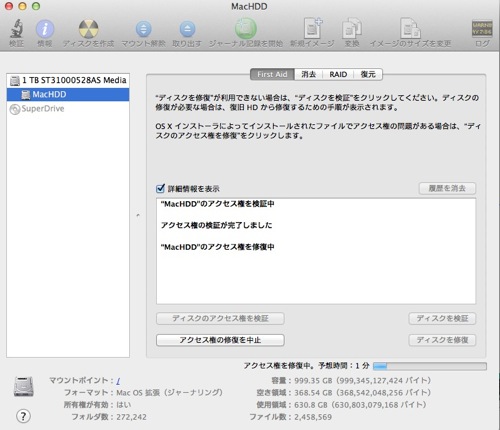Viewport: 500px width, 430px height.
Task: Click log line "MacHDD"のアクセス権を修復中
Action: tap(218, 247)
